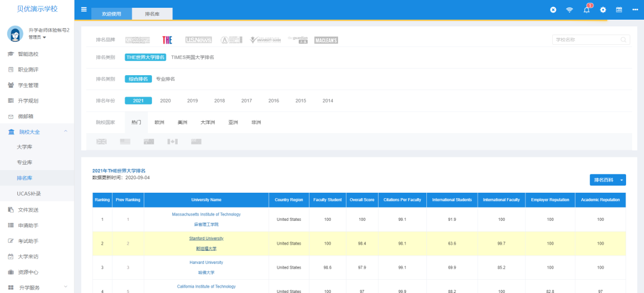Select the QS World University Rankings logo

point(138,40)
